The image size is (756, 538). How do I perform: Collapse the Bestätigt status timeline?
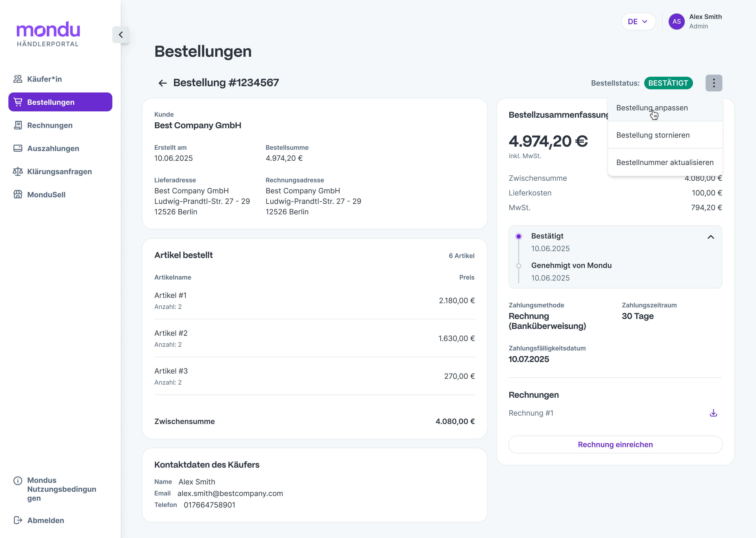(x=711, y=237)
